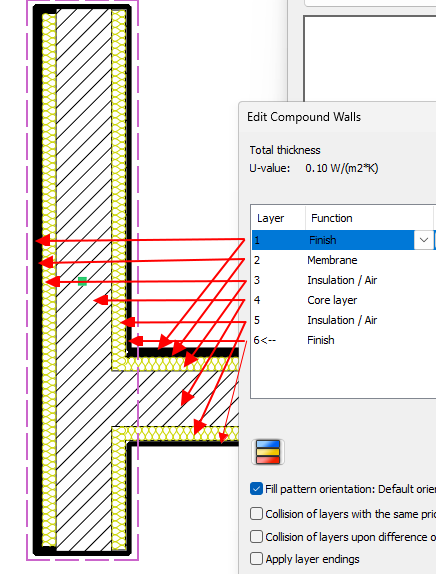The image size is (436, 574).
Task: Select layer 3 Insulation / Air row
Action: pyautogui.click(x=344, y=280)
